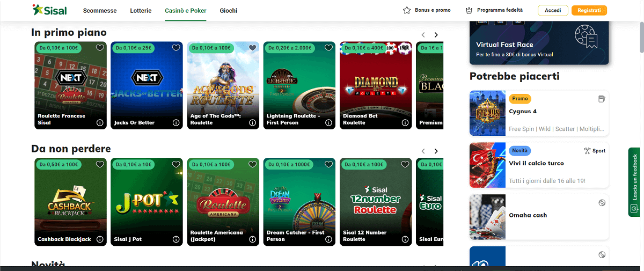Click the Novità badge on calcio turco card

pos(520,151)
